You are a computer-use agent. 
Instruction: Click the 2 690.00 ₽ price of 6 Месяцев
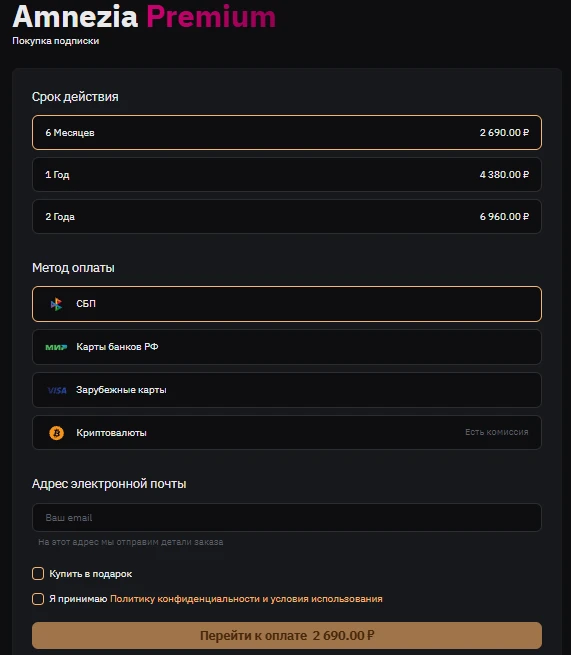[x=504, y=132]
